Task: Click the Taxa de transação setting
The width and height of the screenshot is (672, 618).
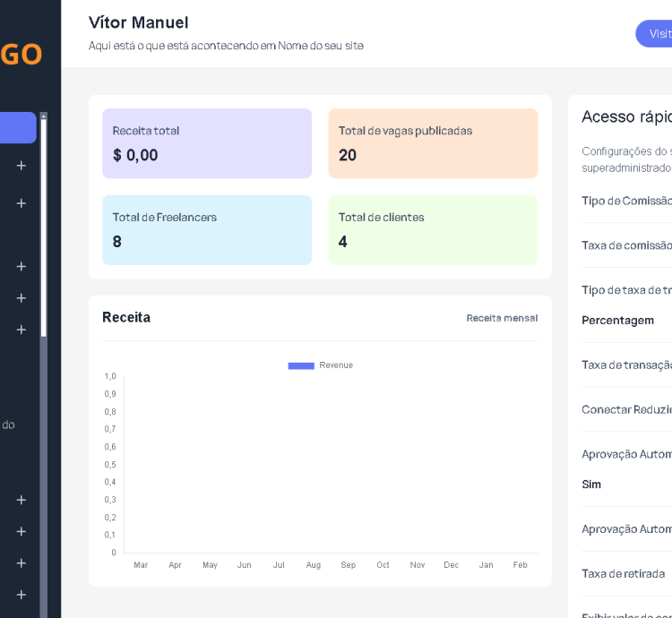Action: (625, 365)
